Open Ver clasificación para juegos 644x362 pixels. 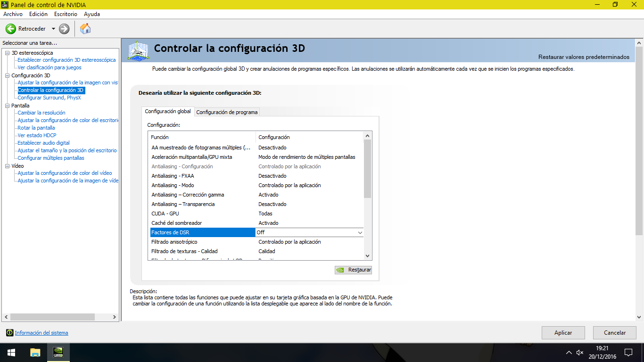50,67
